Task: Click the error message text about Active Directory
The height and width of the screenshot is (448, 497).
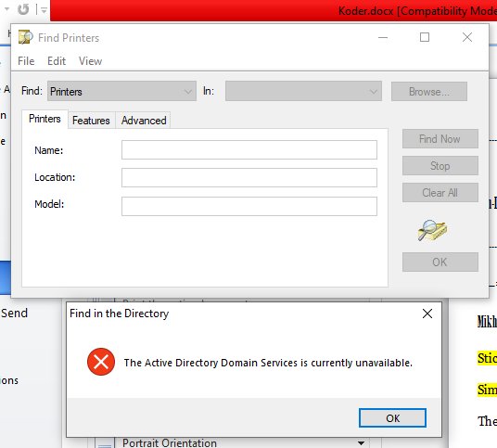Action: [268, 363]
